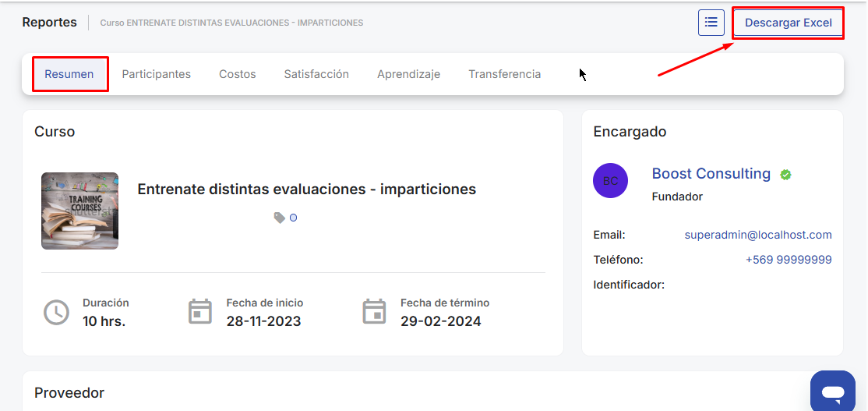Viewport: 868px width, 411px height.
Task: Click the list view icon button
Action: click(x=711, y=23)
